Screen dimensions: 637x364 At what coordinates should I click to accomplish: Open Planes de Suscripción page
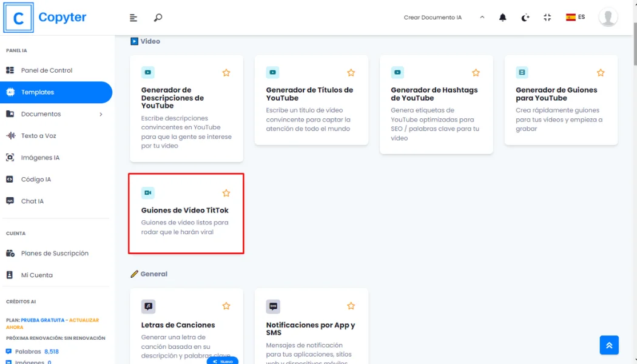(x=55, y=254)
